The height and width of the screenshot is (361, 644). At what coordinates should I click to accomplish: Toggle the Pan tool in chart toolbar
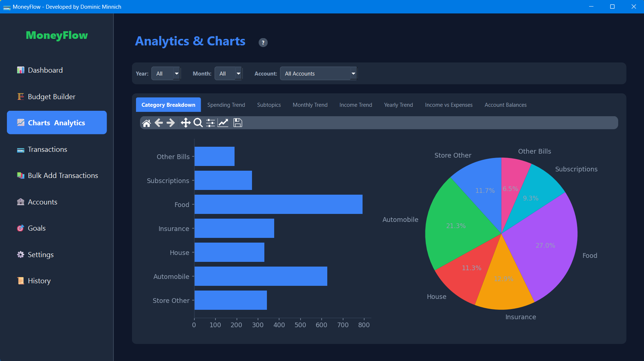pyautogui.click(x=185, y=123)
